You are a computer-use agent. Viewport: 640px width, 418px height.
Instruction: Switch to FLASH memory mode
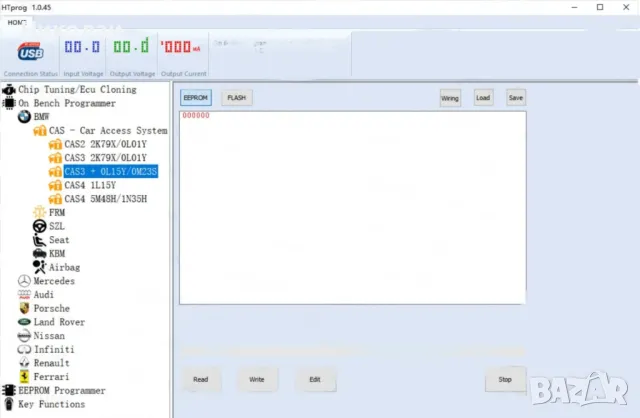(236, 98)
